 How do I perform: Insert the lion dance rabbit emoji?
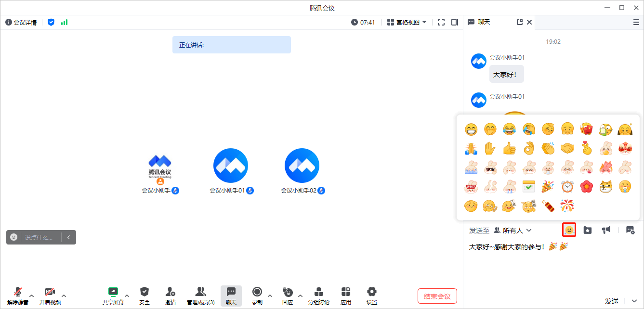(x=625, y=148)
